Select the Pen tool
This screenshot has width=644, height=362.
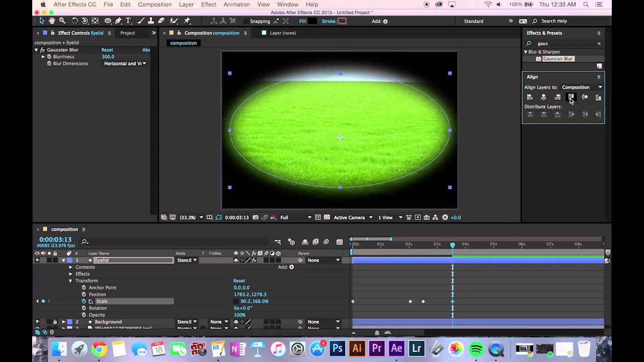point(118,21)
